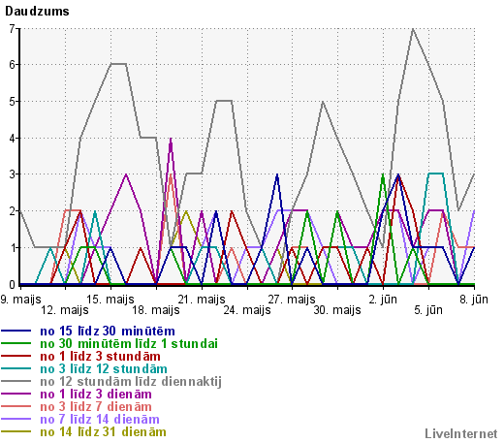Click the '15. maijs' x-axis label

[x=110, y=300]
